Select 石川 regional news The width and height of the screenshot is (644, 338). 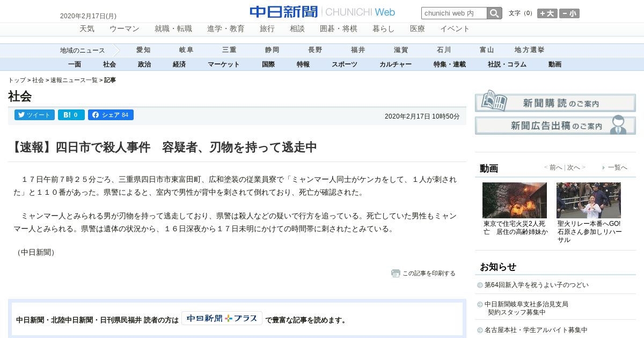click(x=444, y=50)
